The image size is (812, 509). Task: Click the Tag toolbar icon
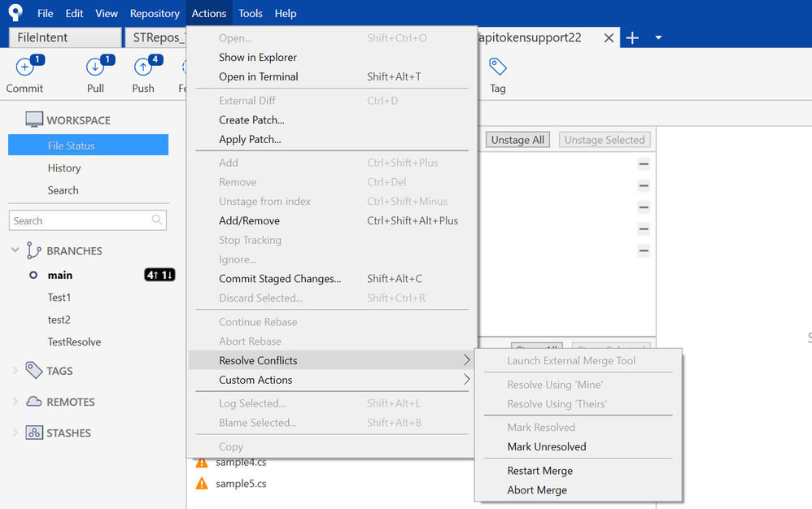498,66
